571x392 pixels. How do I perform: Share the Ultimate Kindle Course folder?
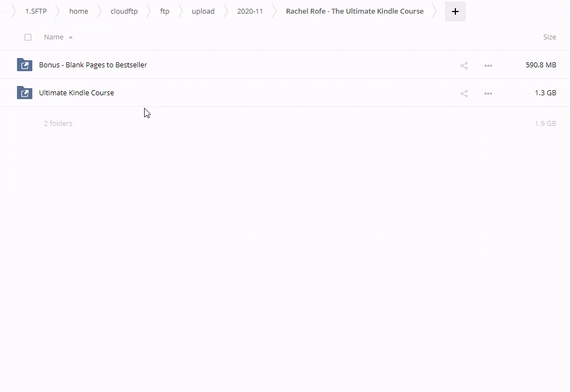(464, 93)
